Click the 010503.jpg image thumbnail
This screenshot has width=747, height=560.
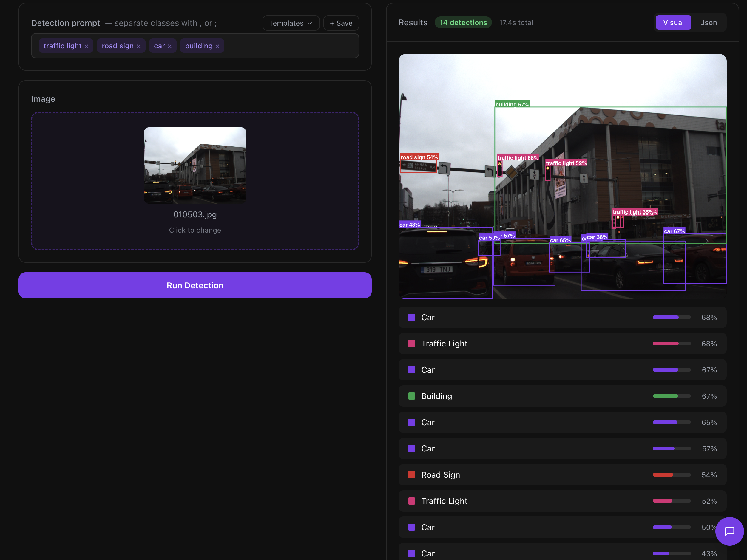(195, 165)
